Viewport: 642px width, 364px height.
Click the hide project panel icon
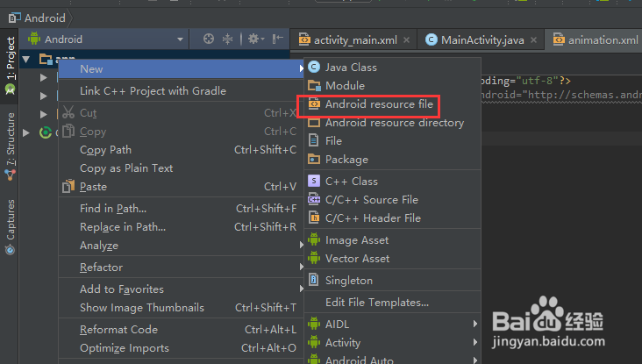[278, 39]
